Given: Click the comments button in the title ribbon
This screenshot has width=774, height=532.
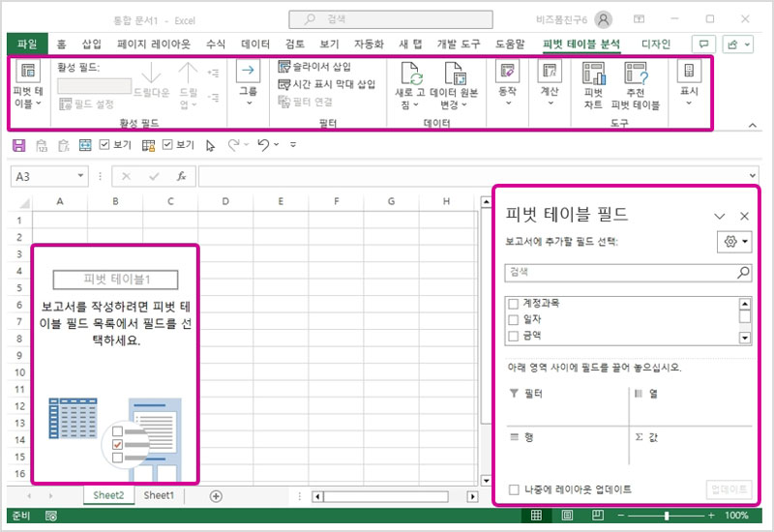Looking at the screenshot, I should tap(704, 44).
